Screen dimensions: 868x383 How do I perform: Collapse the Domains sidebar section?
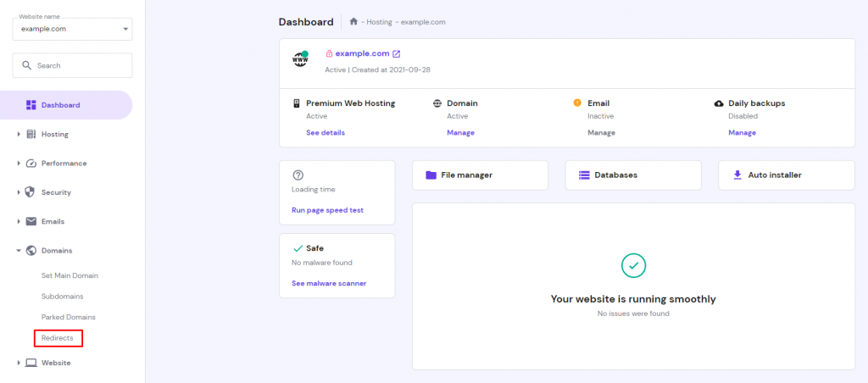pos(56,250)
